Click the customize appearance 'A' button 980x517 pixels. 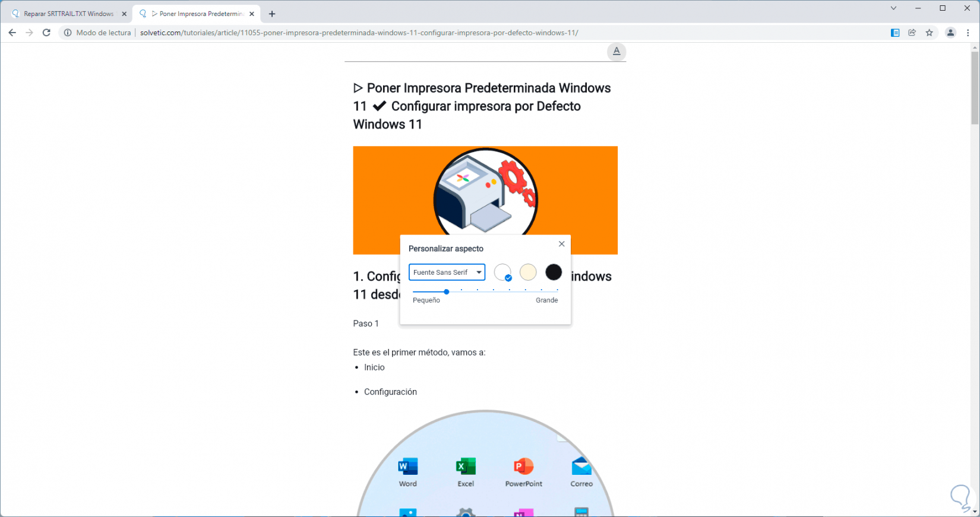[x=617, y=52]
